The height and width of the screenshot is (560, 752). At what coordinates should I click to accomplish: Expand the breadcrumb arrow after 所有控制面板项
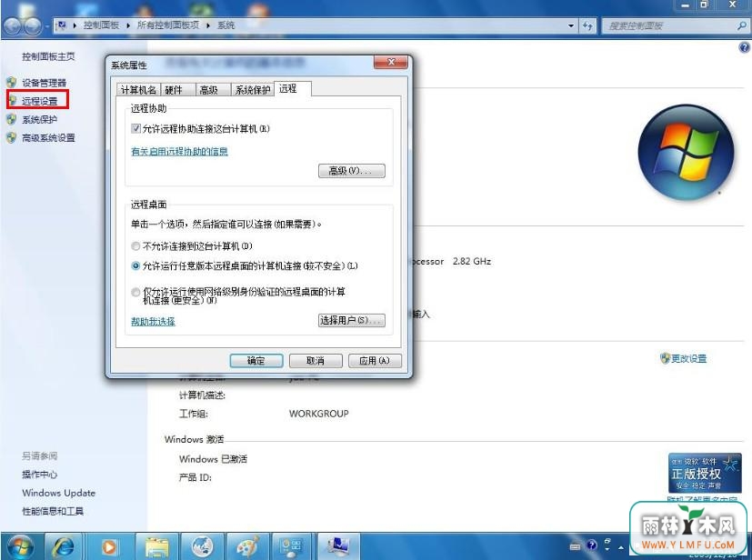point(208,25)
